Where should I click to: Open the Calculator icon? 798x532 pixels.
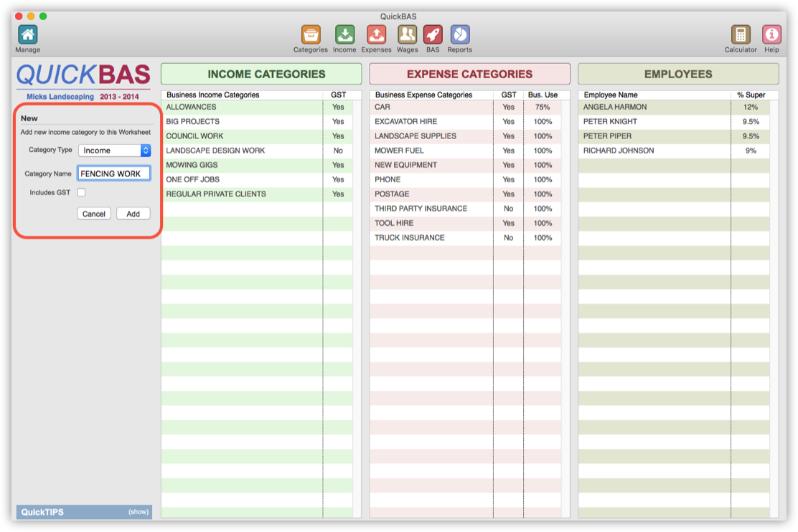coord(741,34)
